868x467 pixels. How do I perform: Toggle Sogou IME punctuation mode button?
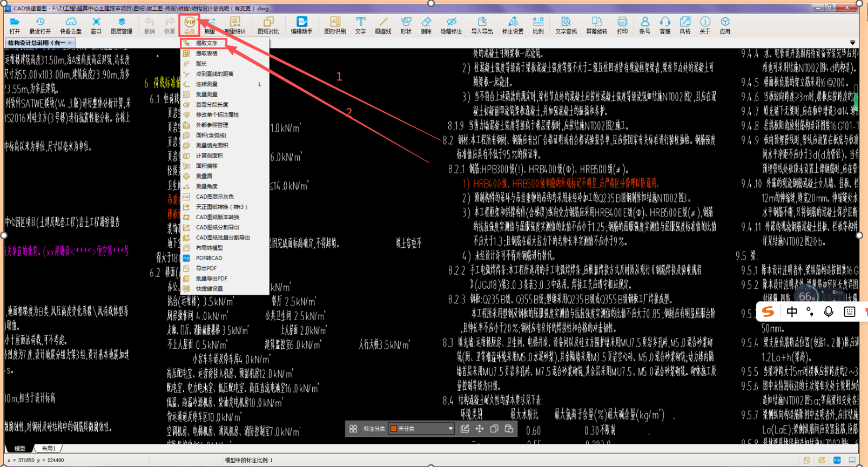click(x=810, y=312)
